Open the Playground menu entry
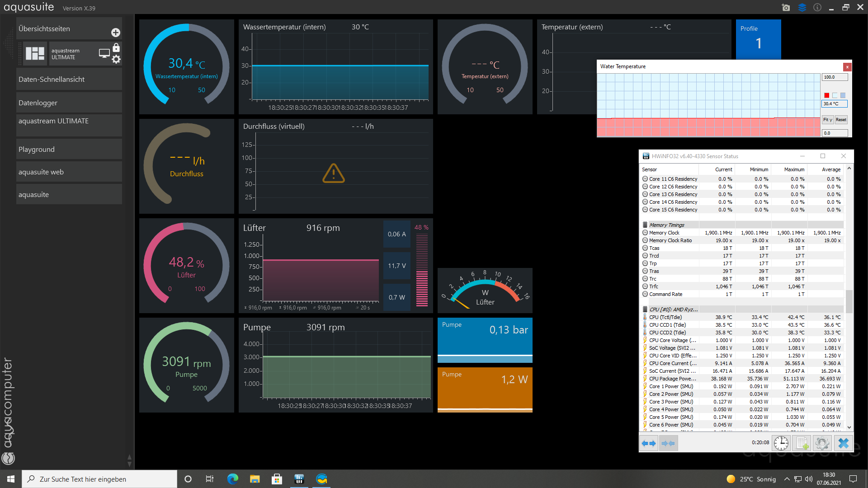 click(x=69, y=150)
